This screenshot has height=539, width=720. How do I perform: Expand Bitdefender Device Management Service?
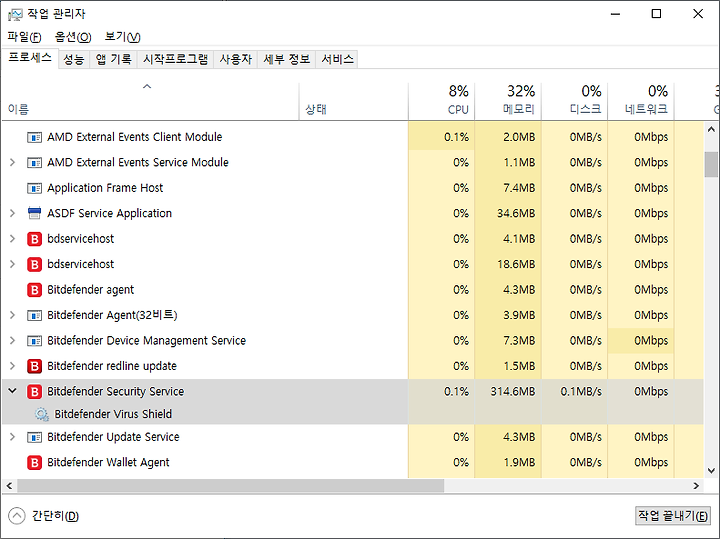(12, 341)
